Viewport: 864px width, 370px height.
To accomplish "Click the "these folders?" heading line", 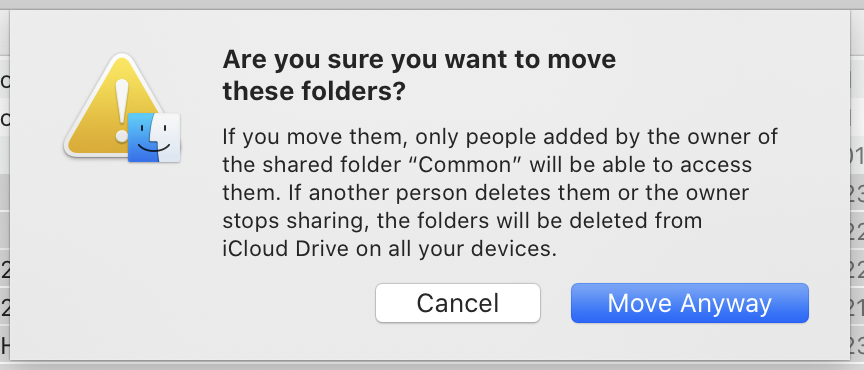I will point(314,93).
